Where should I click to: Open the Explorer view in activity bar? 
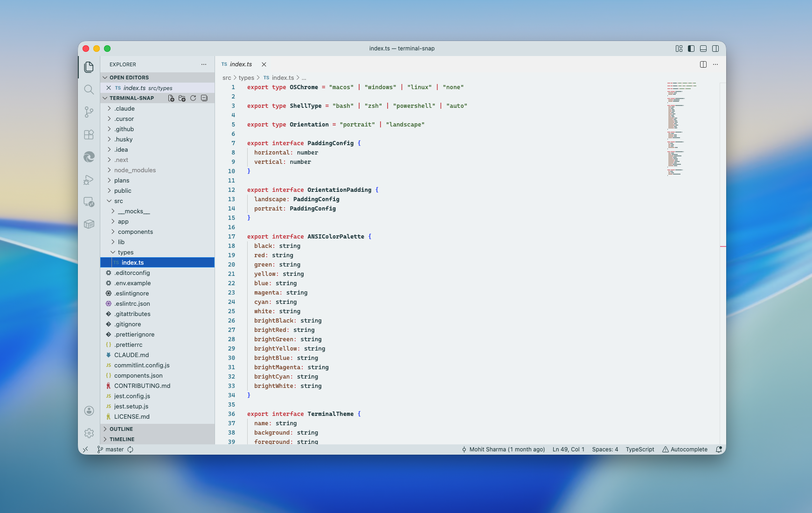pos(89,67)
